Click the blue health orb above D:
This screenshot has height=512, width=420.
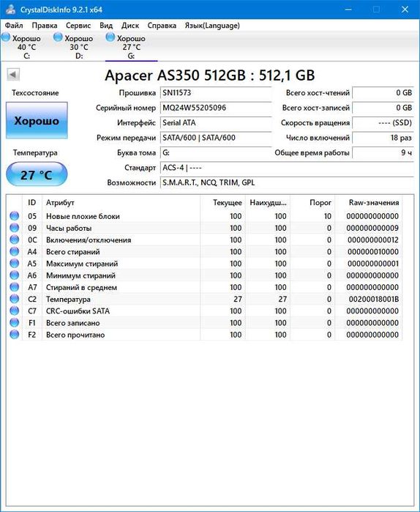[x=58, y=37]
